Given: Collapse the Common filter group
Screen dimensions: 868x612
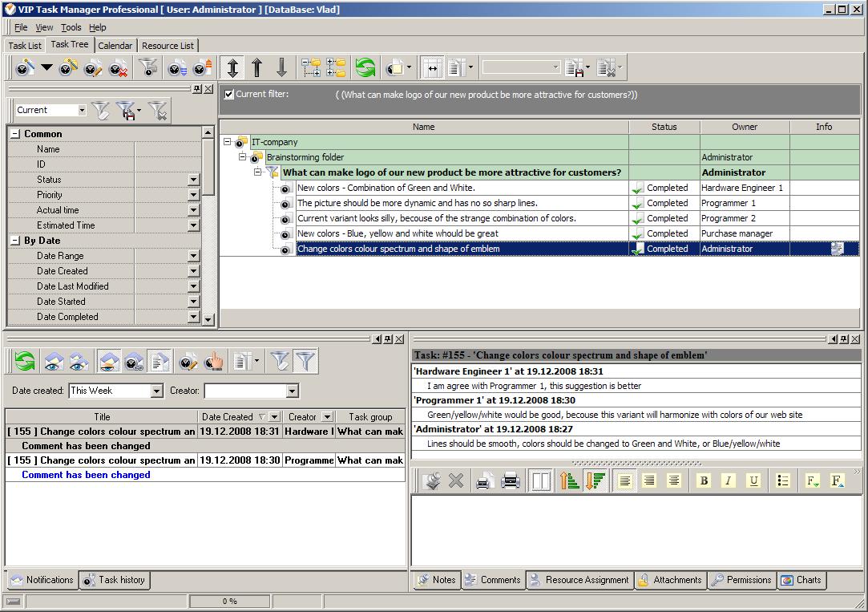Looking at the screenshot, I should tap(15, 134).
